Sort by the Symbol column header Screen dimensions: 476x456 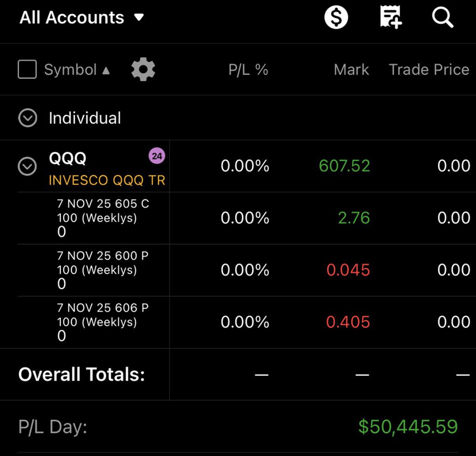pyautogui.click(x=77, y=70)
